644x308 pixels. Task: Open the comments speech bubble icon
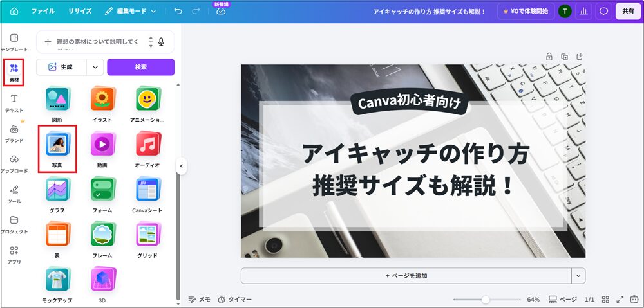(603, 12)
